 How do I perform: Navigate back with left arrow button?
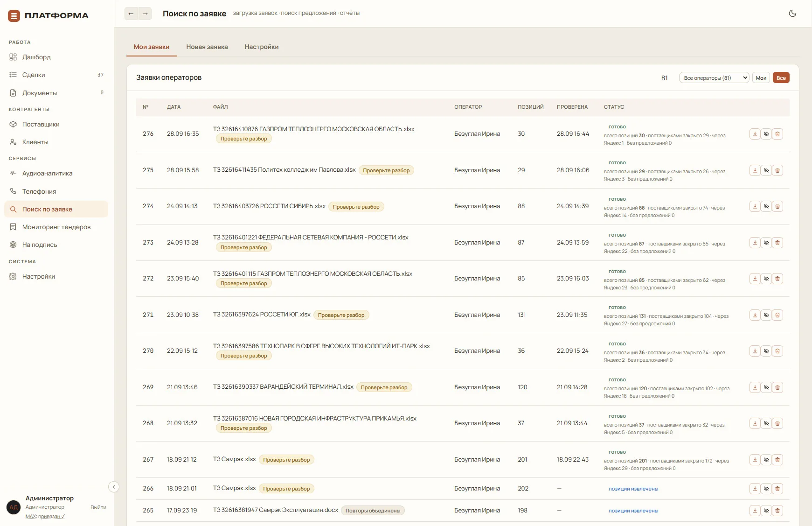[131, 14]
